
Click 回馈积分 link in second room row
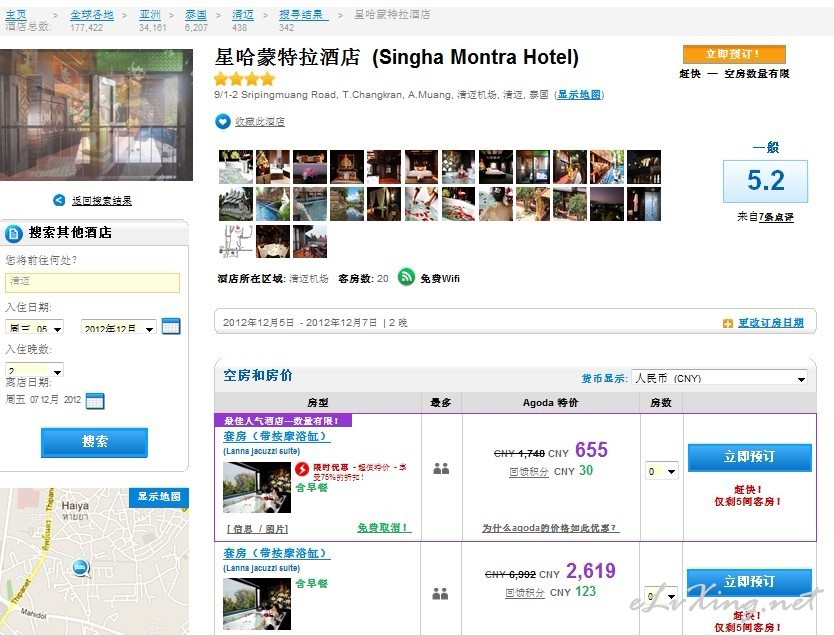525,593
